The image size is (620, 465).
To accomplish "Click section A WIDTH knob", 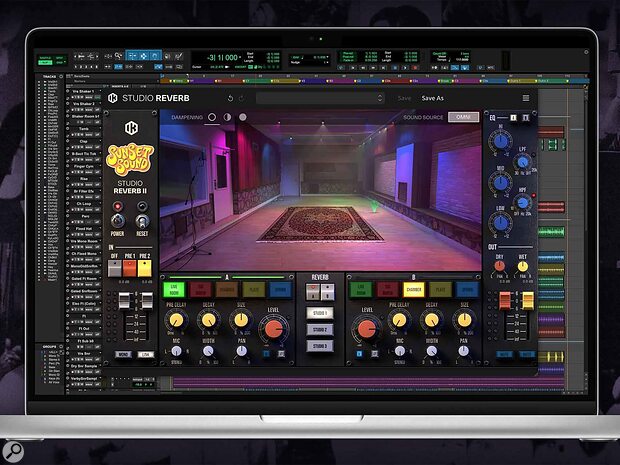I will (208, 351).
